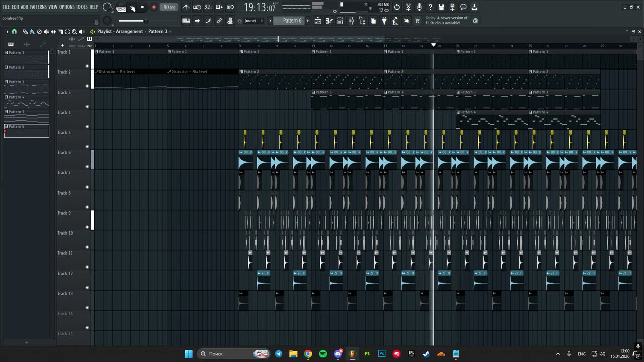This screenshot has height=362, width=644.
Task: Click the Windows Start button
Action: tap(189, 354)
